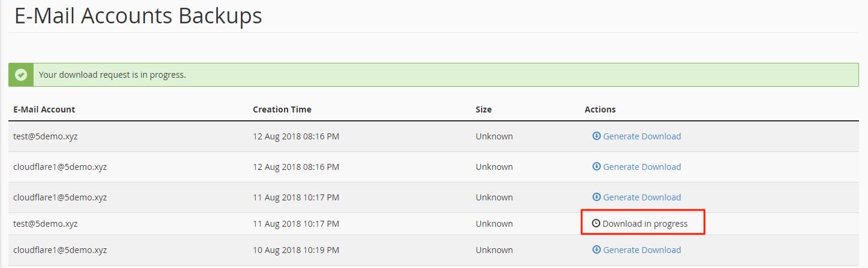Click Unknown size in Download in progress row
Screen dimensions: 868x268
[x=494, y=224]
